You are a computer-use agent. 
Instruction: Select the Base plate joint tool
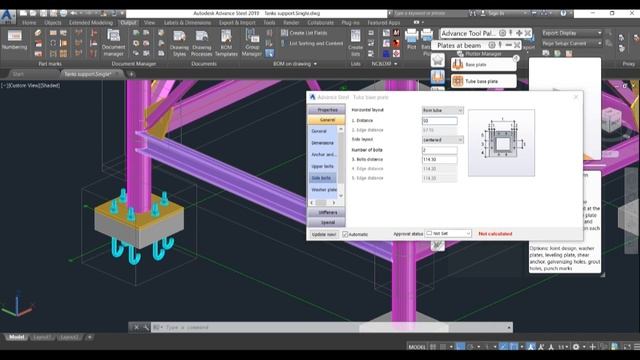484,64
